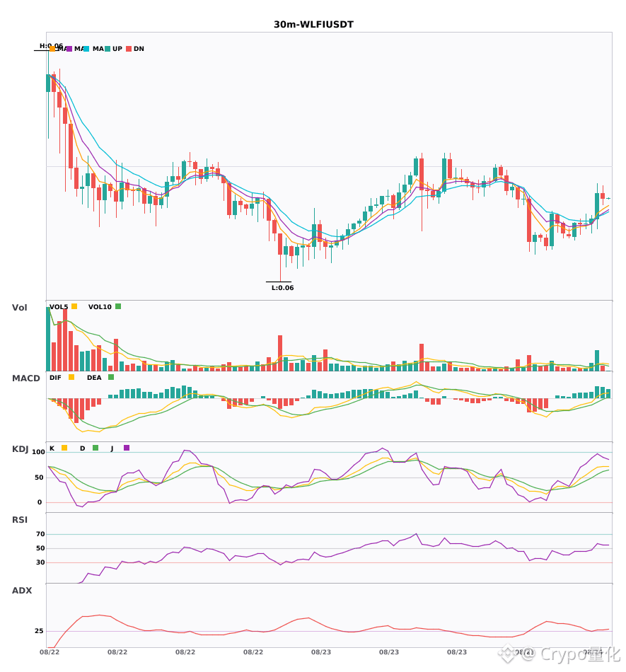
Task: Select the red DN legend swatch
Action: pyautogui.click(x=129, y=49)
